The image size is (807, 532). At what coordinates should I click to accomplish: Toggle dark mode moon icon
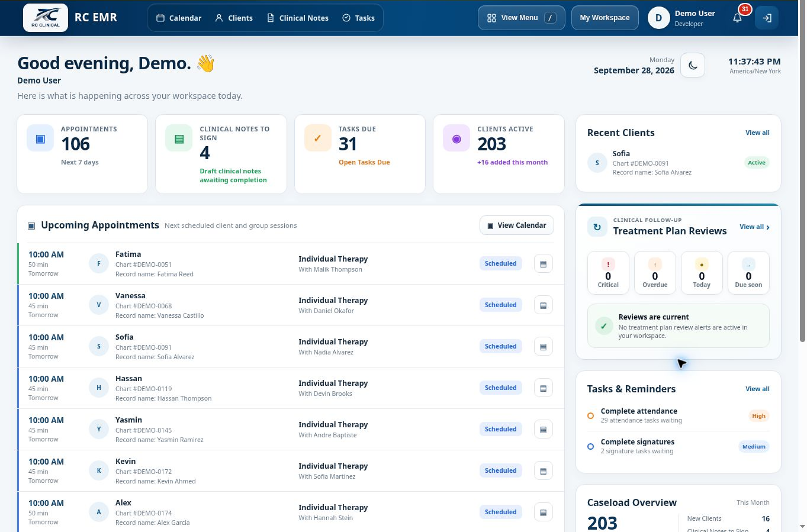(693, 65)
